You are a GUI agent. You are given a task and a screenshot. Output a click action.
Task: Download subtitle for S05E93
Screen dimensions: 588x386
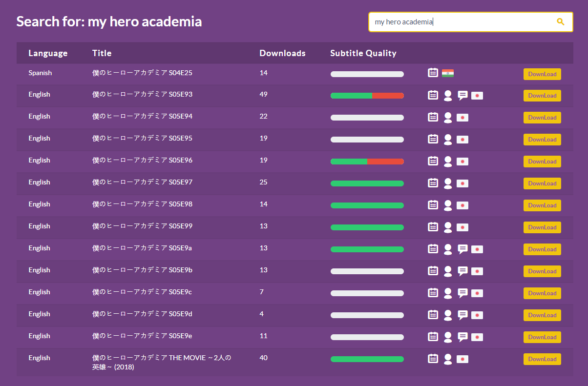point(542,96)
